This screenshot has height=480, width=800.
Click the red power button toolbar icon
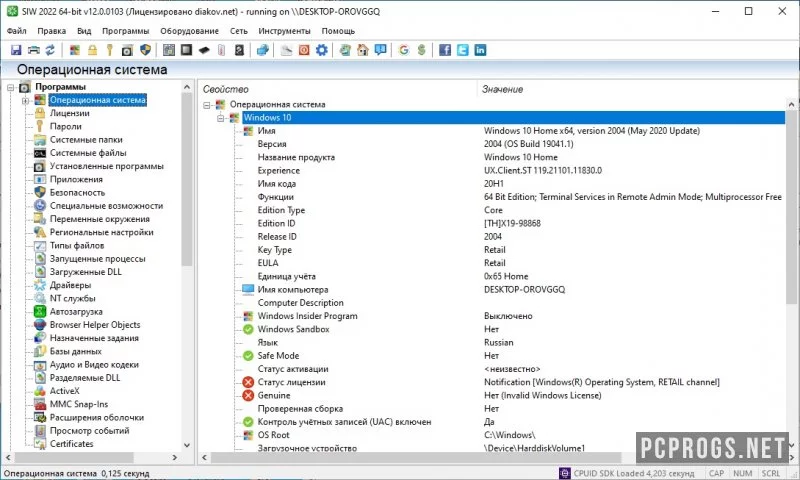coord(304,50)
